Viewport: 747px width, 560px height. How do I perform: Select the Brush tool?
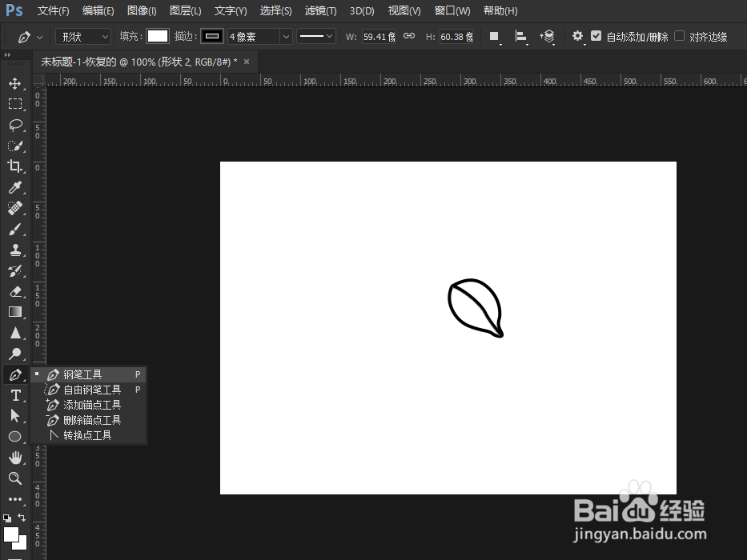click(x=14, y=229)
